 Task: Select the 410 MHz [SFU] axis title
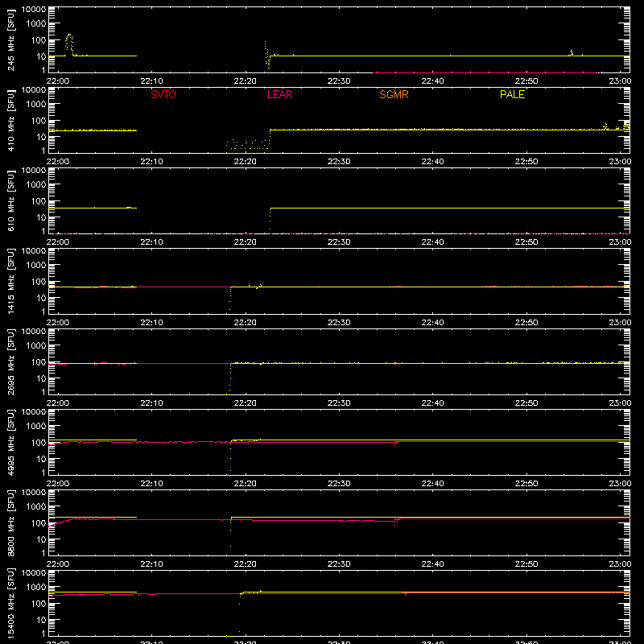point(10,120)
